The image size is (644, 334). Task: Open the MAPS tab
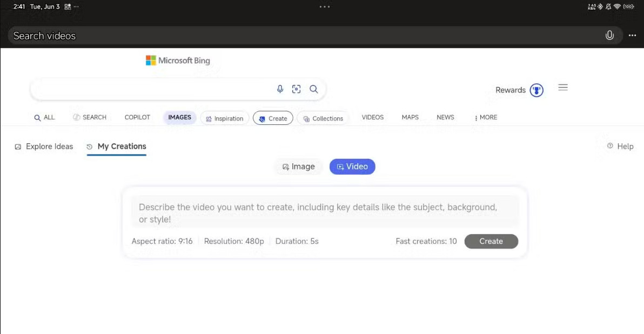[410, 117]
